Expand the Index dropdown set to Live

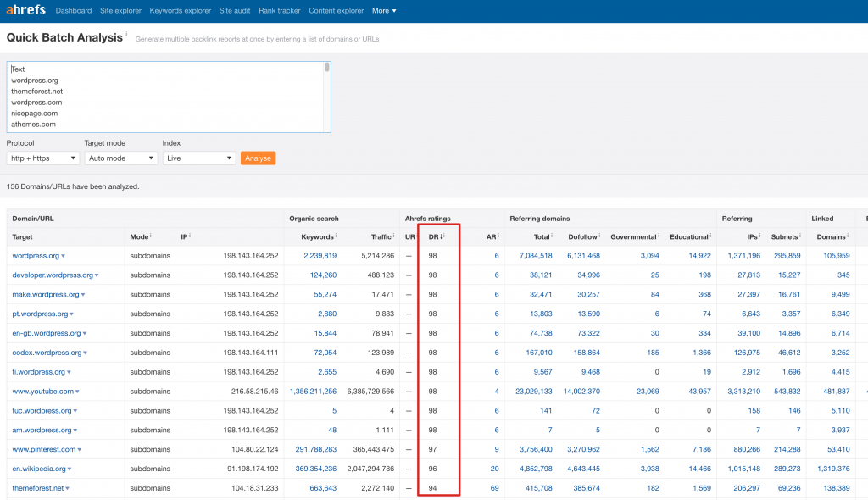click(x=198, y=158)
